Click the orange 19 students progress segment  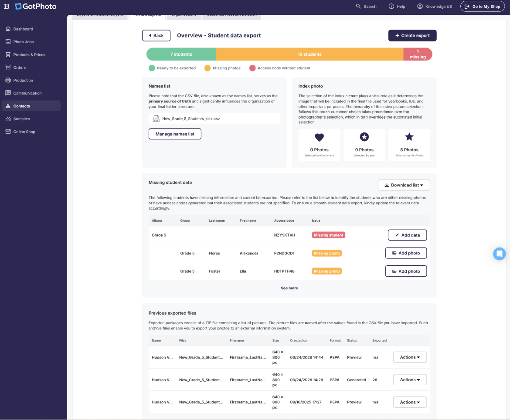point(309,54)
